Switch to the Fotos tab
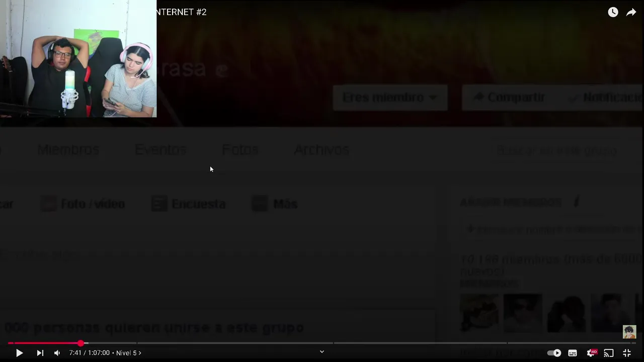 (x=240, y=150)
